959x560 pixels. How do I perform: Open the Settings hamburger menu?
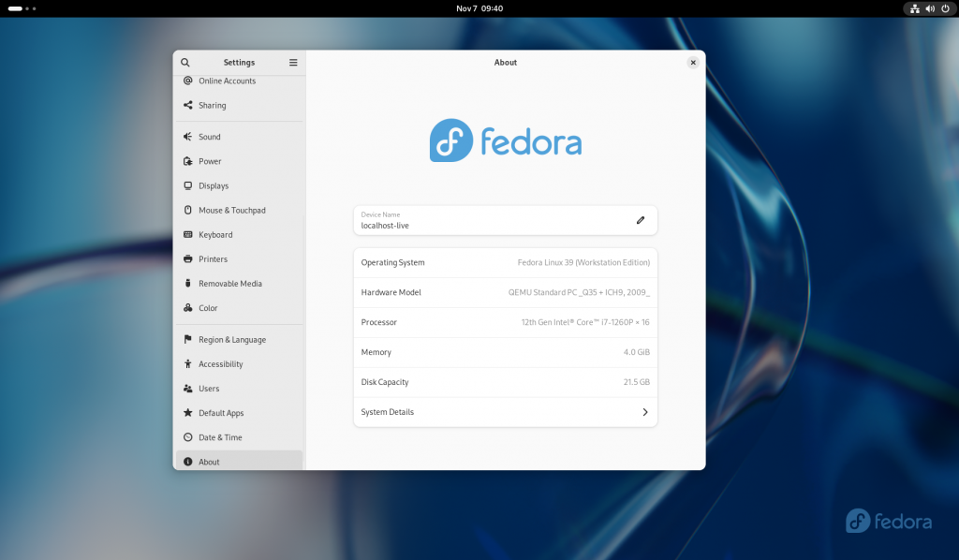293,62
